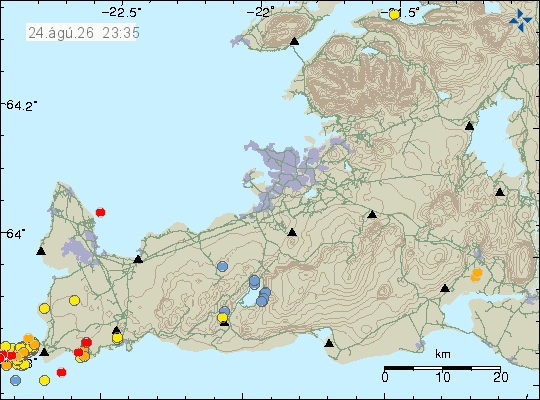Click the station triangle on the peninsula's far west coast
This screenshot has height=400, width=540.
[41, 251]
